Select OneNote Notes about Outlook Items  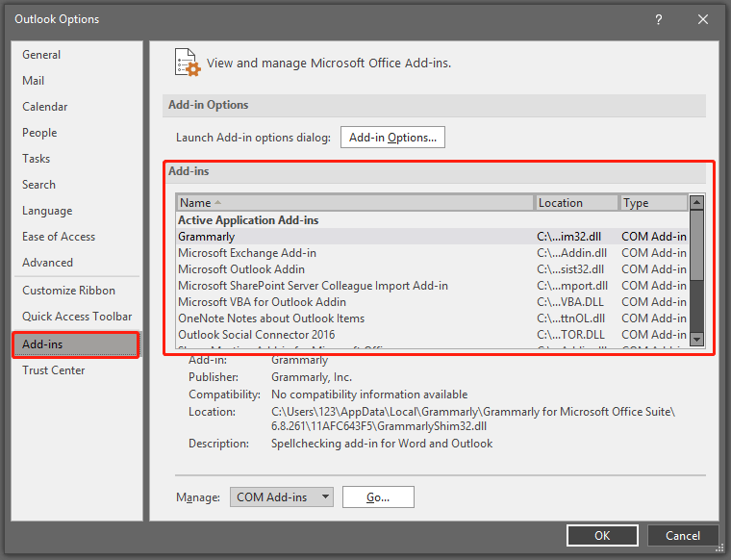click(271, 318)
